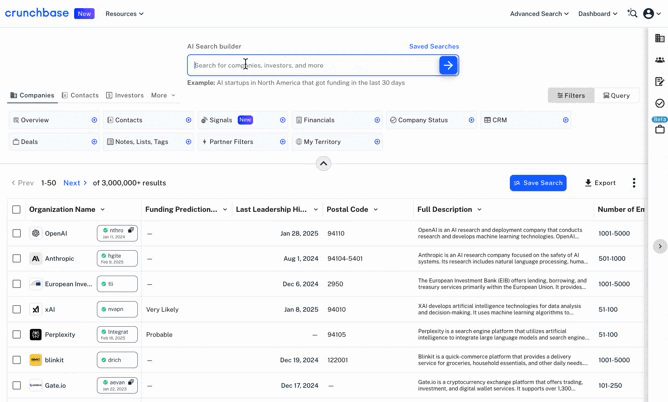
Task: Add the Contacts filter group with plus icon
Action: point(188,120)
